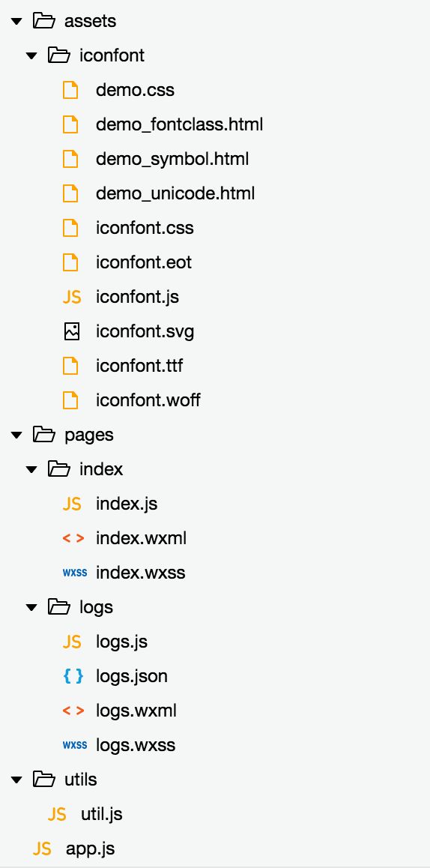
Task: Collapse the assets folder arrow
Action: click(x=16, y=22)
